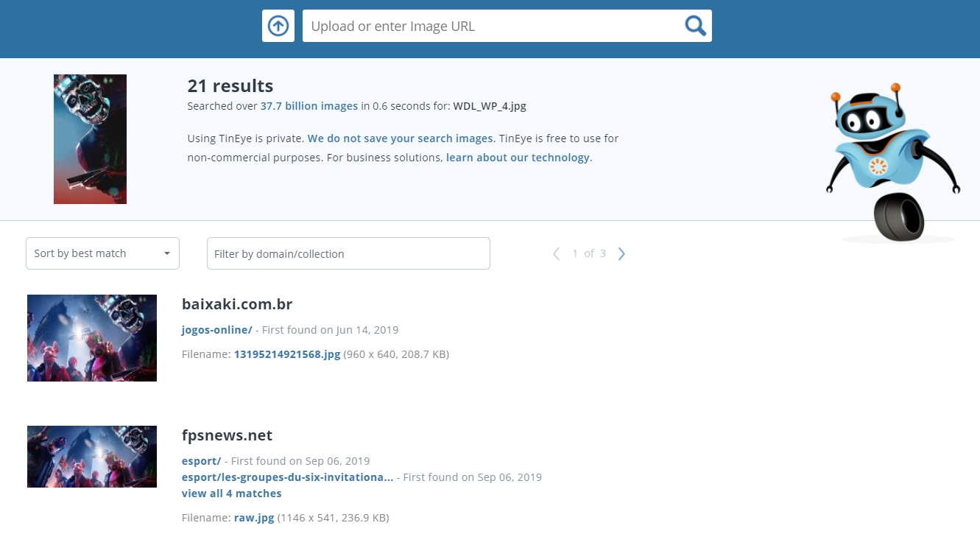Screen dimensions: 980x534
Task: Click the TinEye robot mascot
Action: point(894,162)
